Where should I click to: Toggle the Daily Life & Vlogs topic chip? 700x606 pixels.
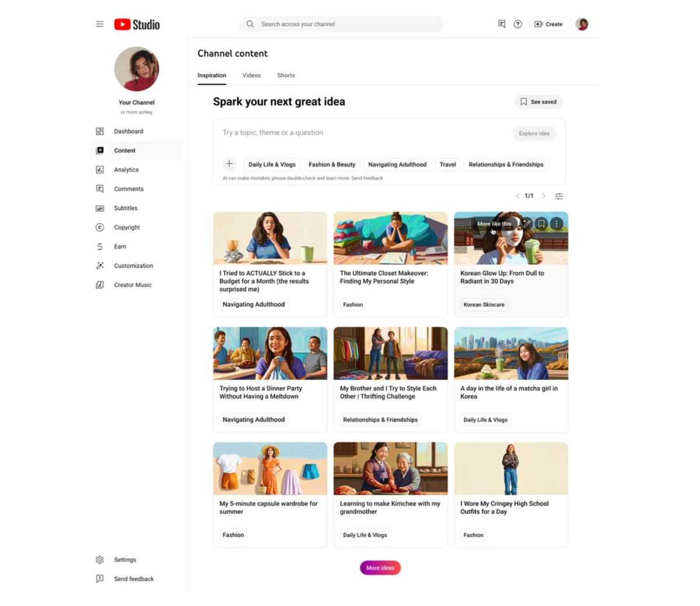point(272,164)
